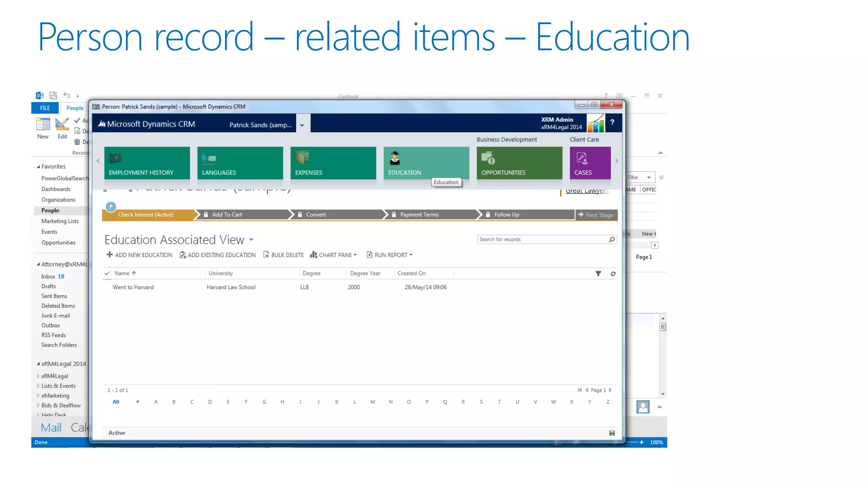Click the Microsoft Dynamics CRM logo
Viewport: 868px width, 488px height.
[x=147, y=124]
